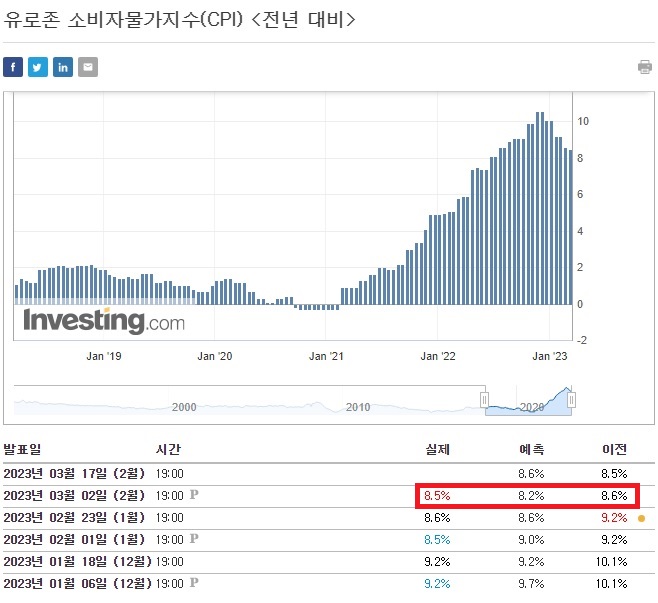Click forecast 8.6% in 03월 17일 row
Image resolution: width=658 pixels, height=603 pixels.
531,474
